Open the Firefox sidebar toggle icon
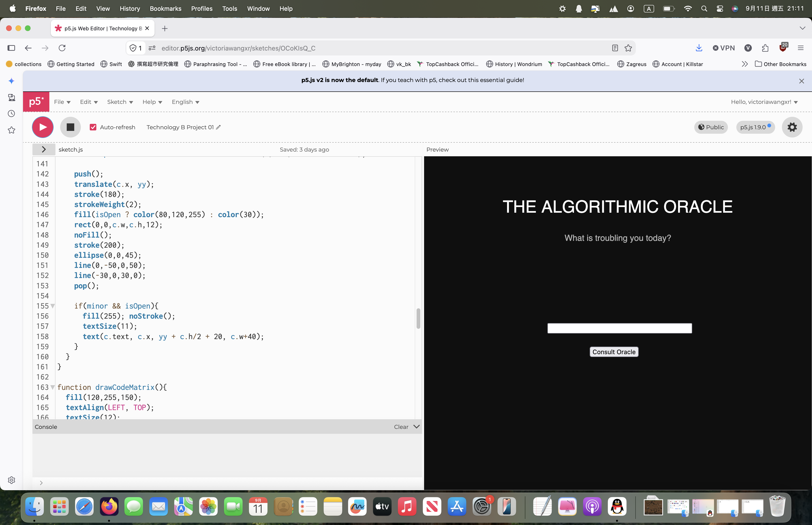Viewport: 812px width, 525px height. click(x=11, y=48)
